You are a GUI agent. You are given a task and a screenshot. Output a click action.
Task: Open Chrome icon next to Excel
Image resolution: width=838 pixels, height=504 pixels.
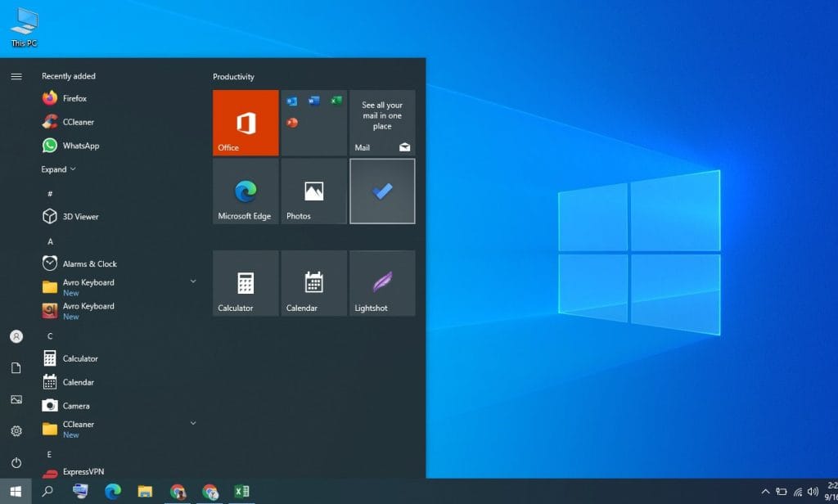(x=210, y=491)
